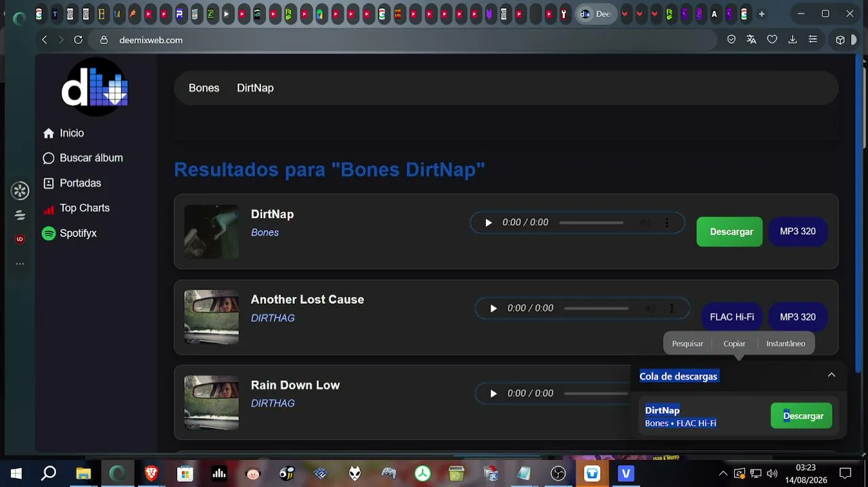Image resolution: width=868 pixels, height=487 pixels.
Task: Select Pesquisar in the selection popup
Action: pyautogui.click(x=687, y=344)
